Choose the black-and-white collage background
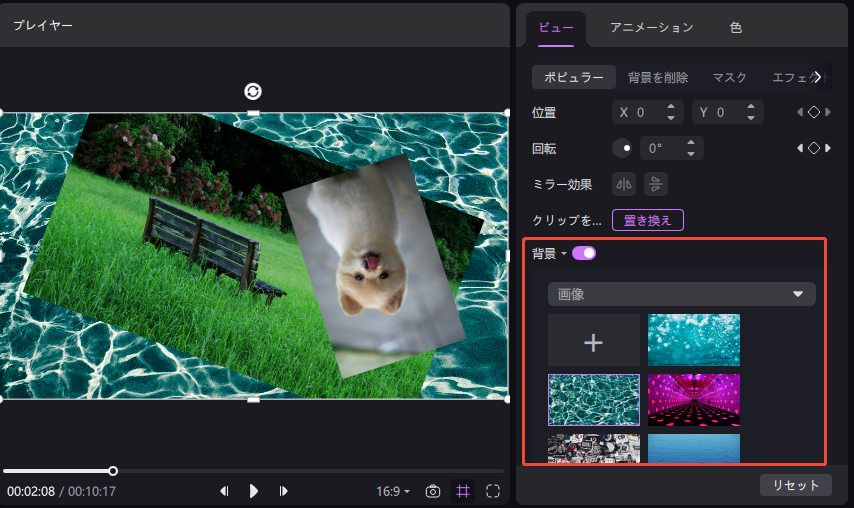This screenshot has height=508, width=854. point(594,448)
